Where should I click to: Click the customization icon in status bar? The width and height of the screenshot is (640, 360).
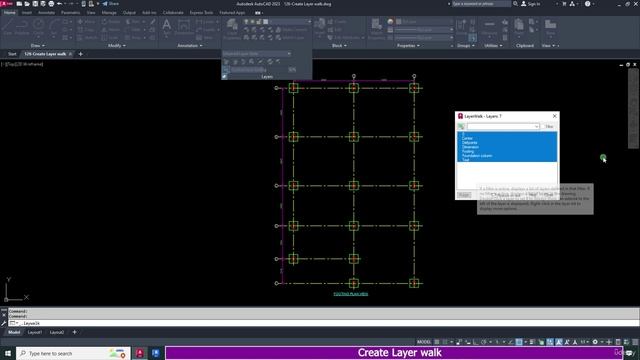click(635, 342)
